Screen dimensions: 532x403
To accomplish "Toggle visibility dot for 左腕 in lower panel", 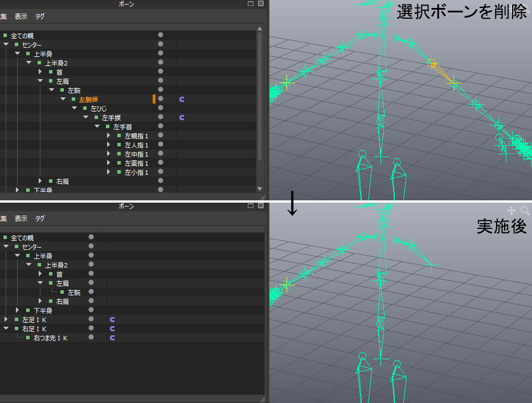I will (91, 291).
